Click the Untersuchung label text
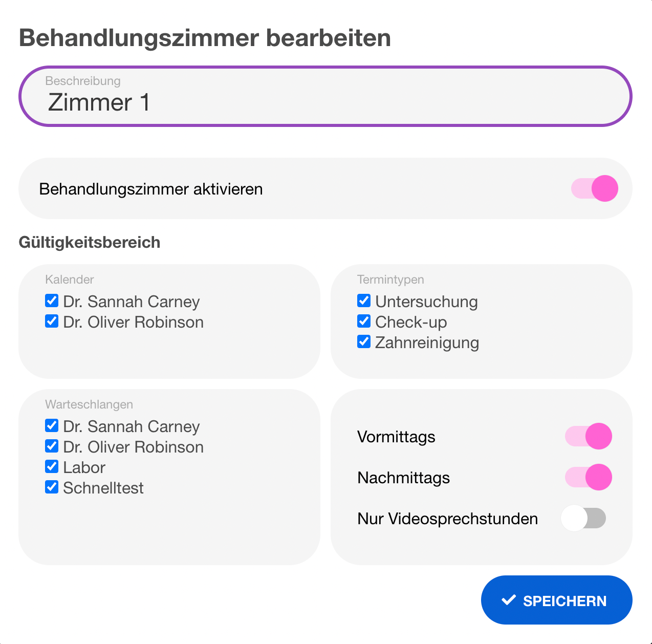 click(x=426, y=302)
